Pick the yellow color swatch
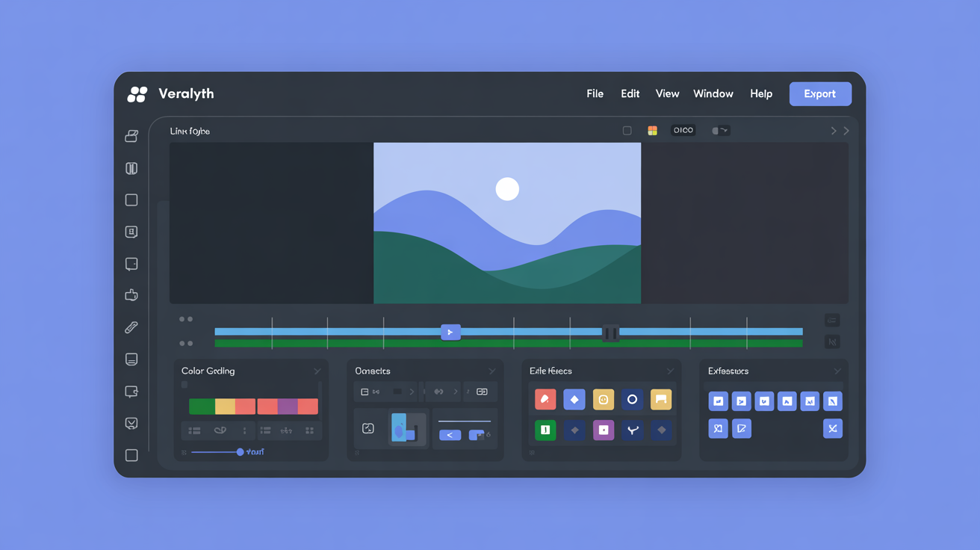 tap(225, 407)
